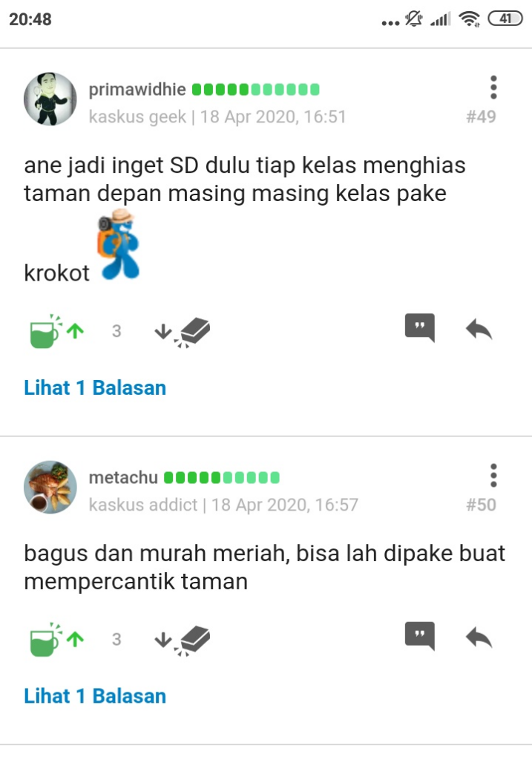
Task: Open the three-dot menu on post #50
Action: click(x=493, y=476)
